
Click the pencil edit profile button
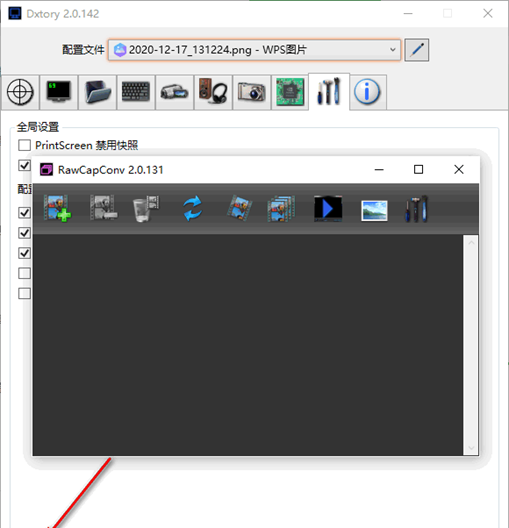pos(417,50)
